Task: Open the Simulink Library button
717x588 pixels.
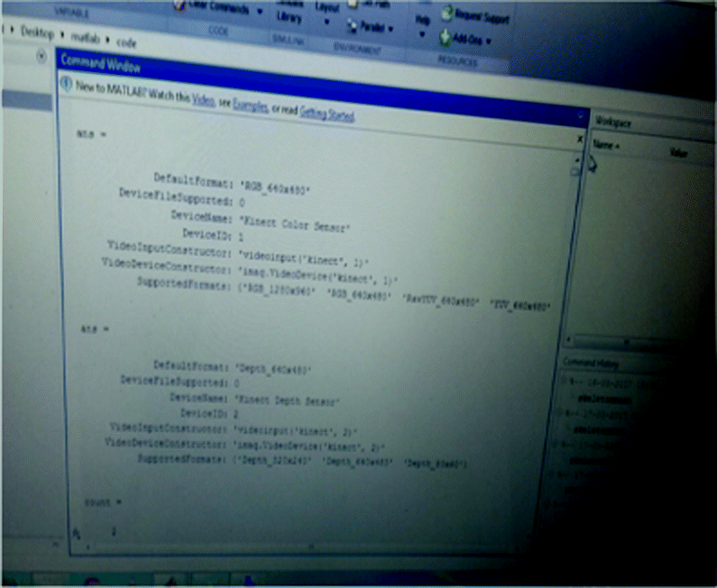Action: (x=289, y=14)
